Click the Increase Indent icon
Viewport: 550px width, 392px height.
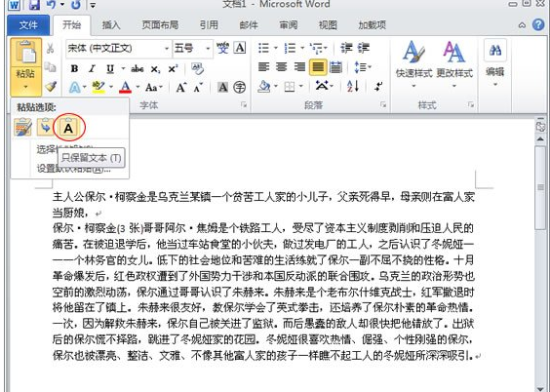[x=364, y=48]
